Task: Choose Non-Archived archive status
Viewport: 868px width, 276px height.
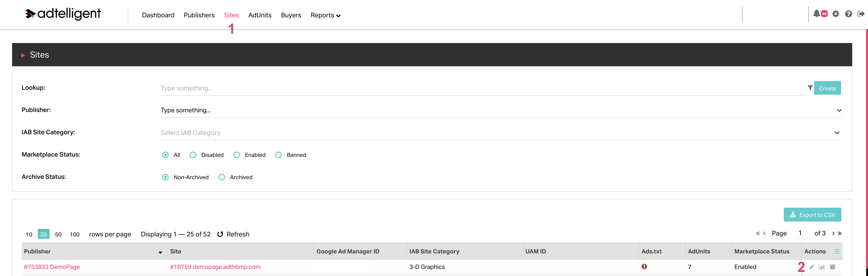Action: coord(165,177)
